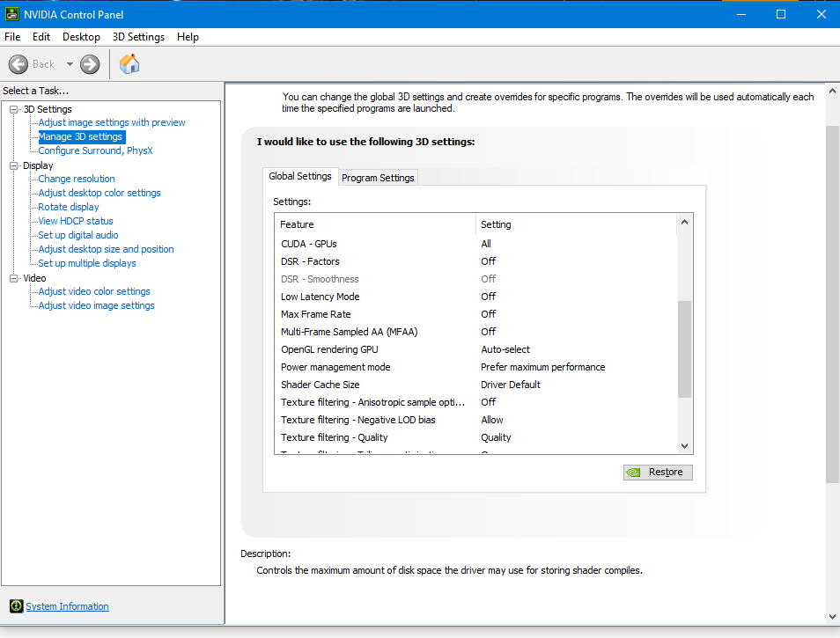This screenshot has width=840, height=638.
Task: Select the Low Latency Mode feature row
Action: (x=476, y=297)
